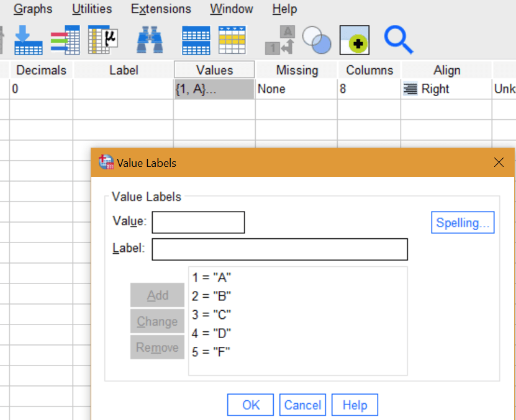Image resolution: width=516 pixels, height=420 pixels.
Task: Open Run Descriptive Statistics toolbar icon
Action: point(102,40)
